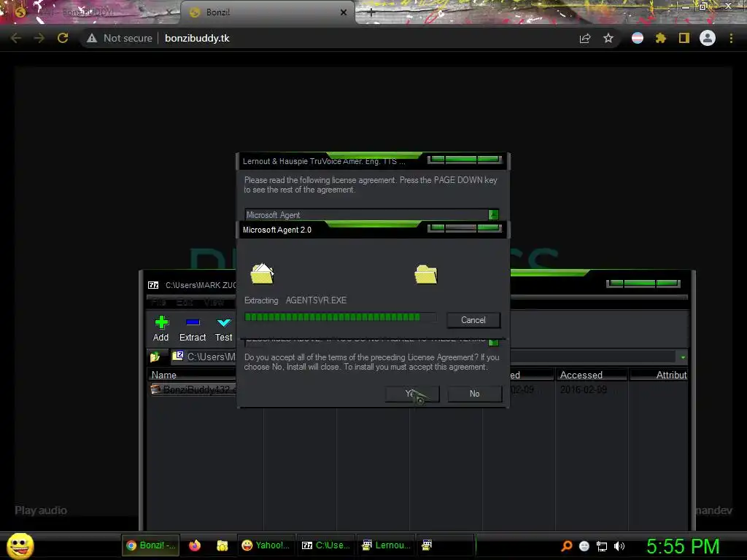Image resolution: width=747 pixels, height=560 pixels.
Task: Switch to the 7-Zip C:\Use... taskbar item
Action: coord(326,545)
